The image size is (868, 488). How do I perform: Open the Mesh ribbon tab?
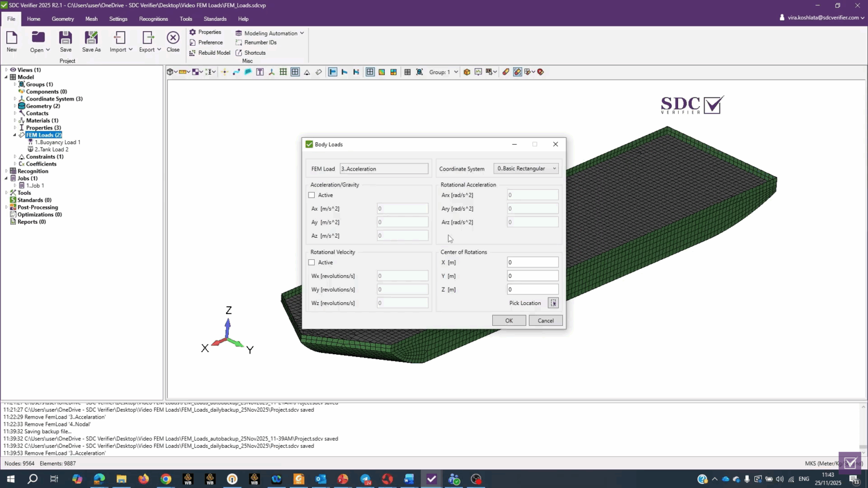click(x=92, y=19)
